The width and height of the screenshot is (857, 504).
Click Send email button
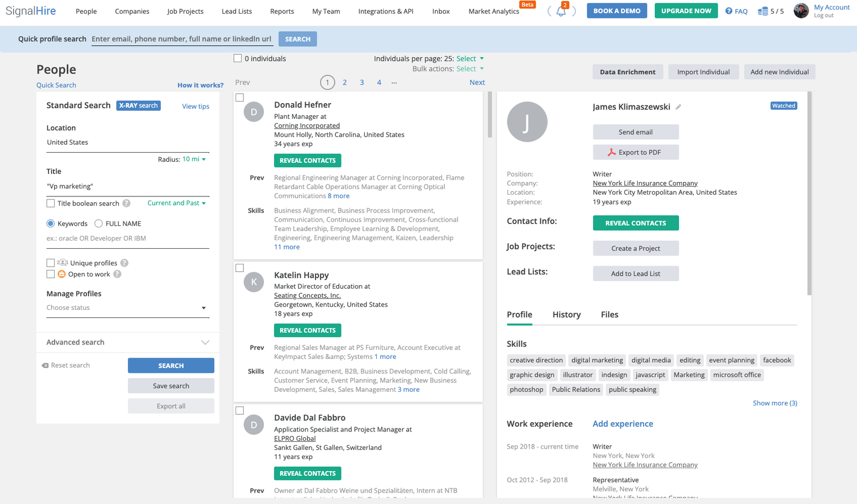(636, 132)
